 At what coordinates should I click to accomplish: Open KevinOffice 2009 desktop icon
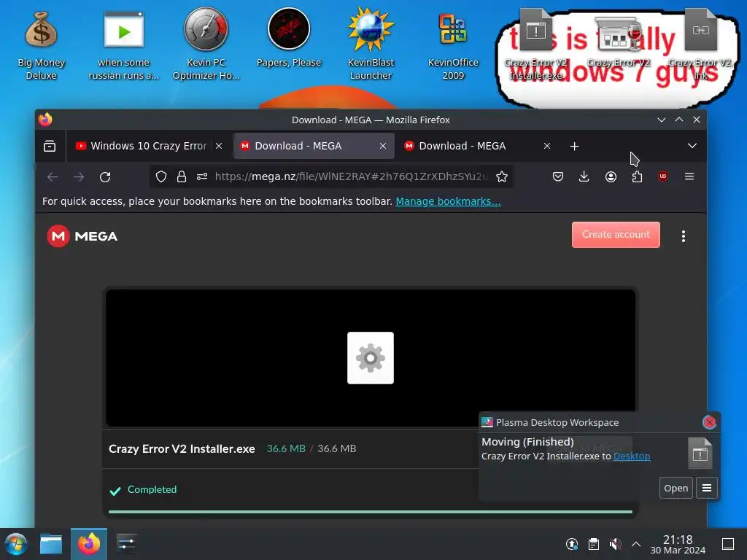(453, 45)
